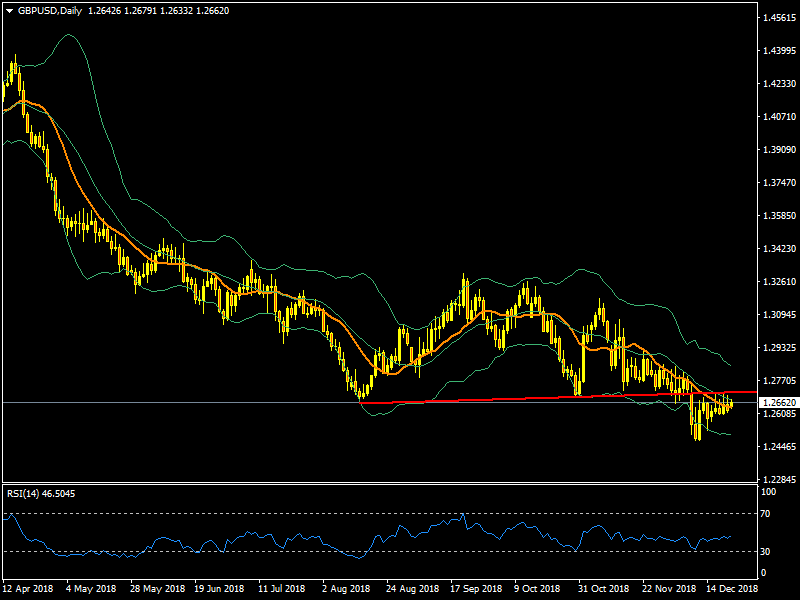Select the red horizontal trend line

[x=500, y=398]
